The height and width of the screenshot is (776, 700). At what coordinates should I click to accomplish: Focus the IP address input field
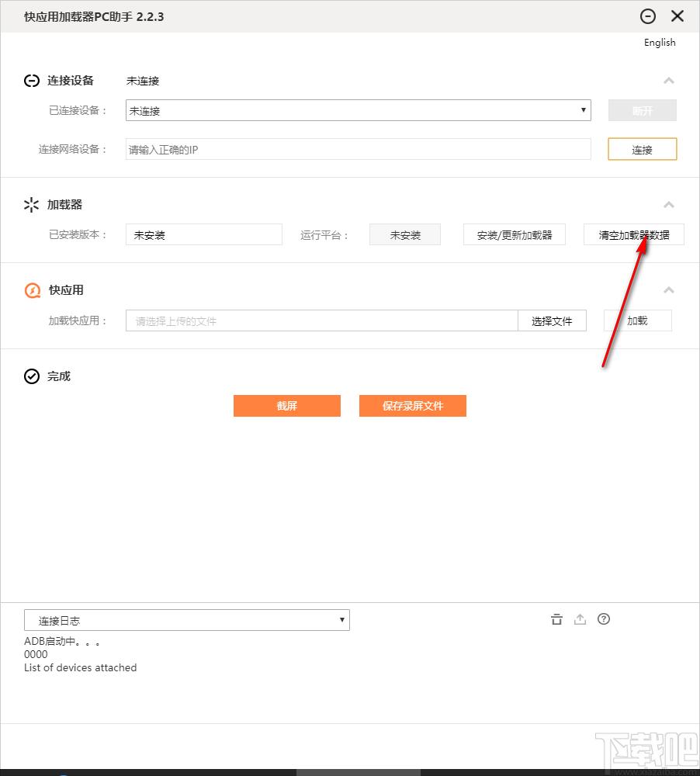358,150
